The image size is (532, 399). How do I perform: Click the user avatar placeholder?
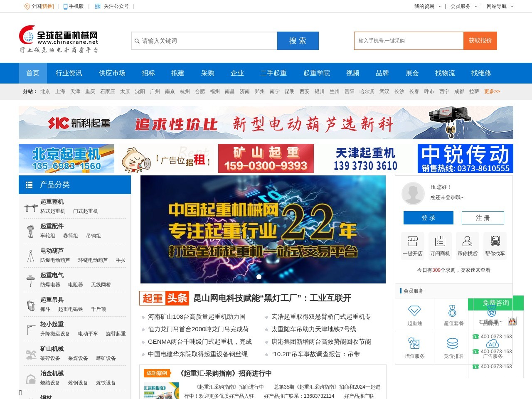(413, 193)
